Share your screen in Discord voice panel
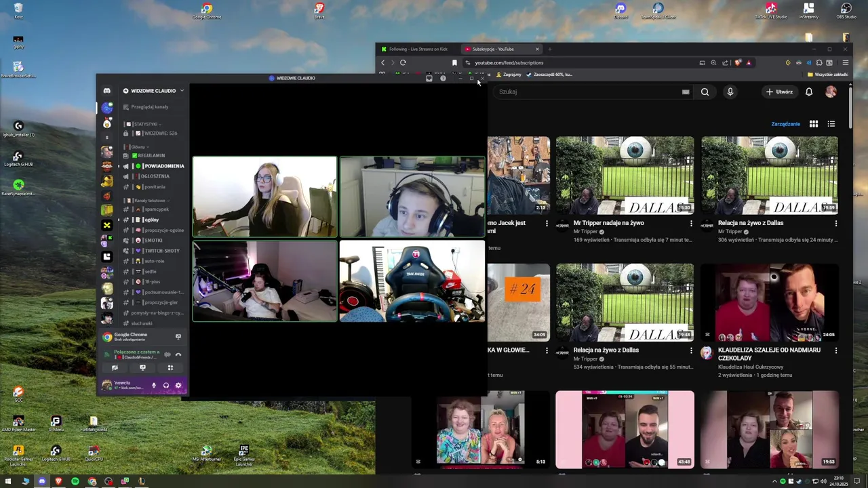This screenshot has width=868, height=488. point(142,368)
